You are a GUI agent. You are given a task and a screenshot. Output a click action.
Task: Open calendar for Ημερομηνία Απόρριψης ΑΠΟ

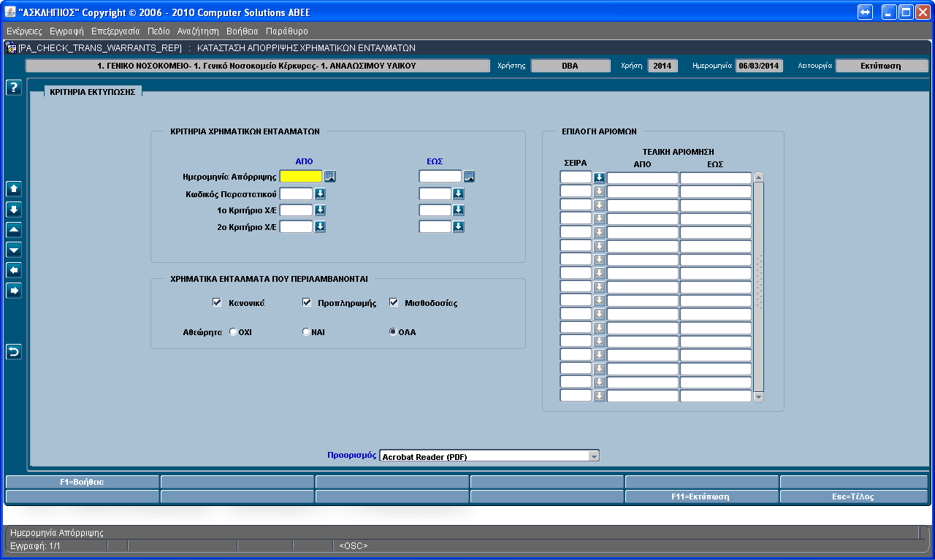pos(330,176)
